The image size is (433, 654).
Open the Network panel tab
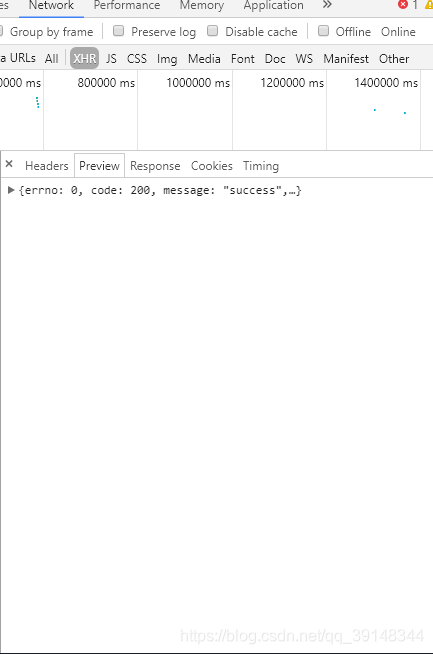click(x=51, y=6)
